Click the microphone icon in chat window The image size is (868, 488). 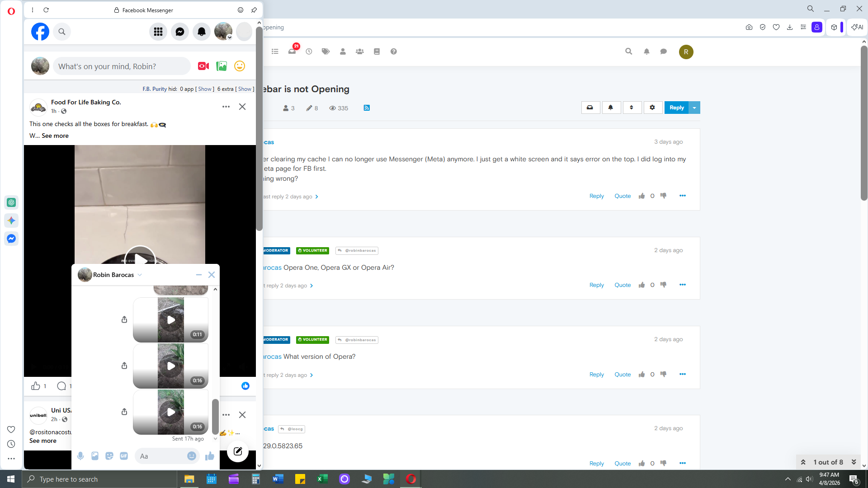tap(80, 456)
